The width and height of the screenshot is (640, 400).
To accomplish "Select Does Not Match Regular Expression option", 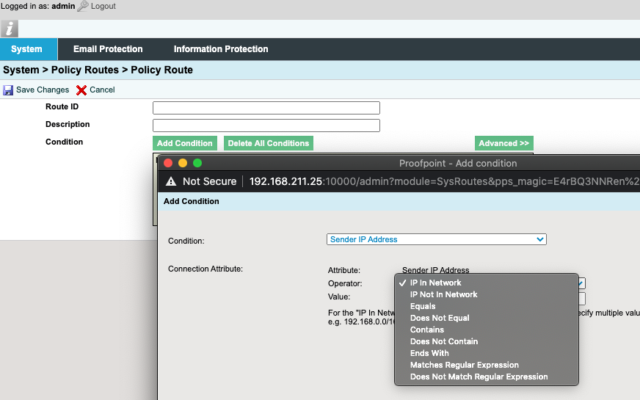I will pos(486,377).
